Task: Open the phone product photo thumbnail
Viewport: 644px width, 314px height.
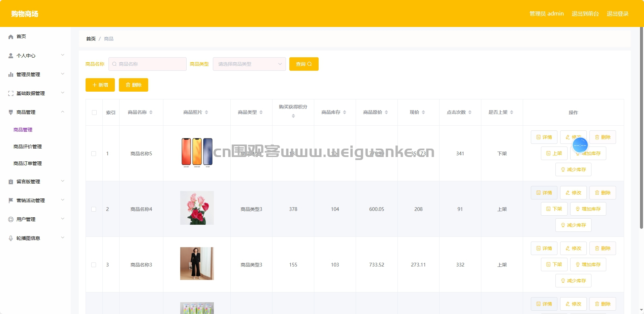Action: click(x=197, y=153)
